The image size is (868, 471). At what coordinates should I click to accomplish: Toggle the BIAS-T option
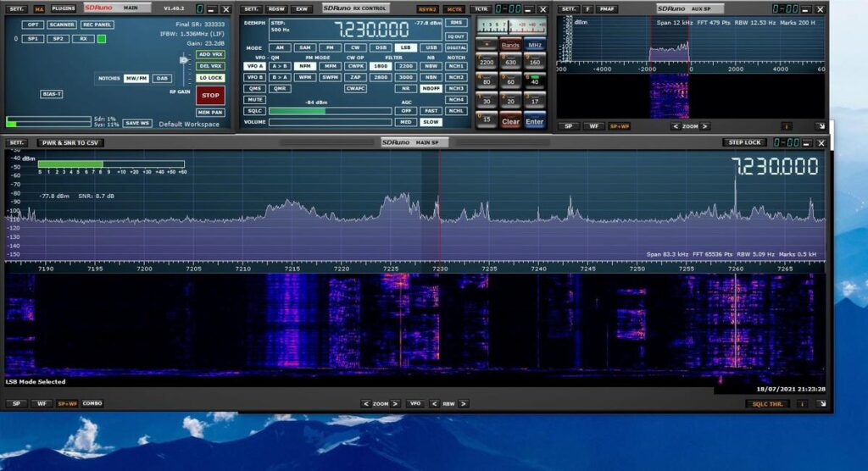click(x=52, y=94)
